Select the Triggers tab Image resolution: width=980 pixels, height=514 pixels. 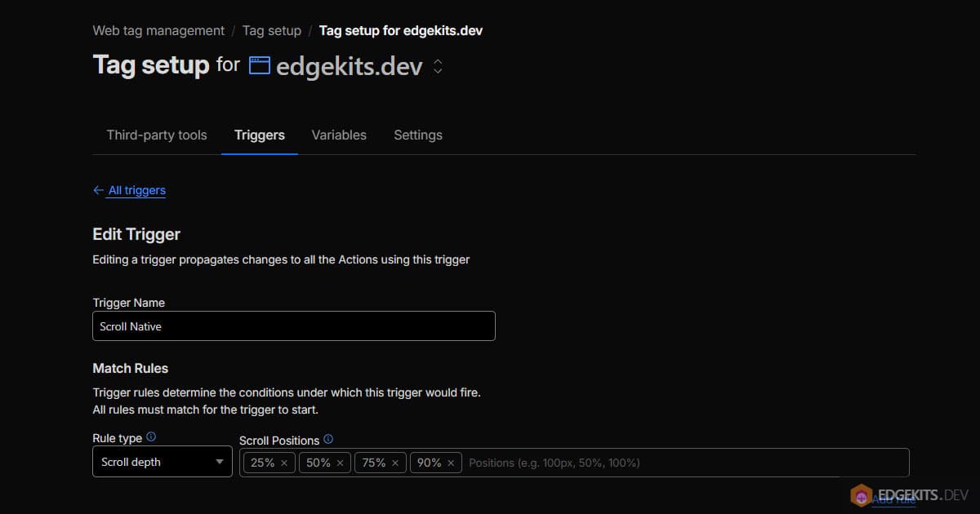[260, 135]
